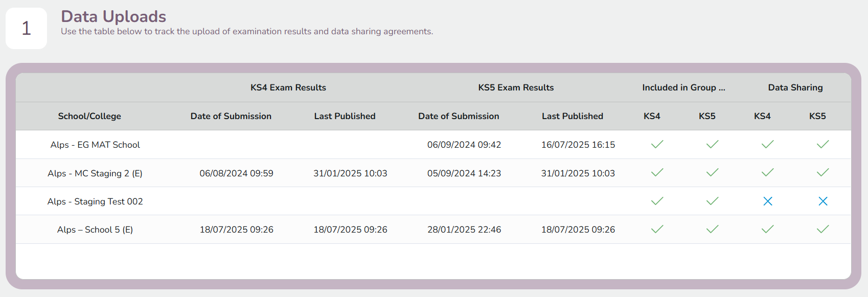Screen dimensions: 868x297
Task: Click the Included in Group truncated header
Action: click(x=683, y=87)
